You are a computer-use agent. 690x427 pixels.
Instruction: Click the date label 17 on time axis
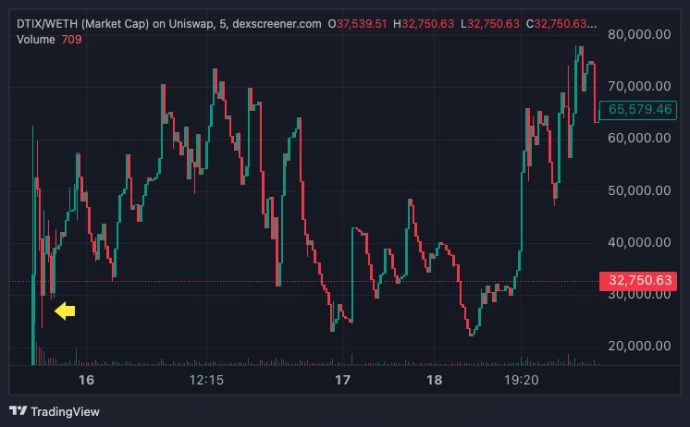(342, 380)
